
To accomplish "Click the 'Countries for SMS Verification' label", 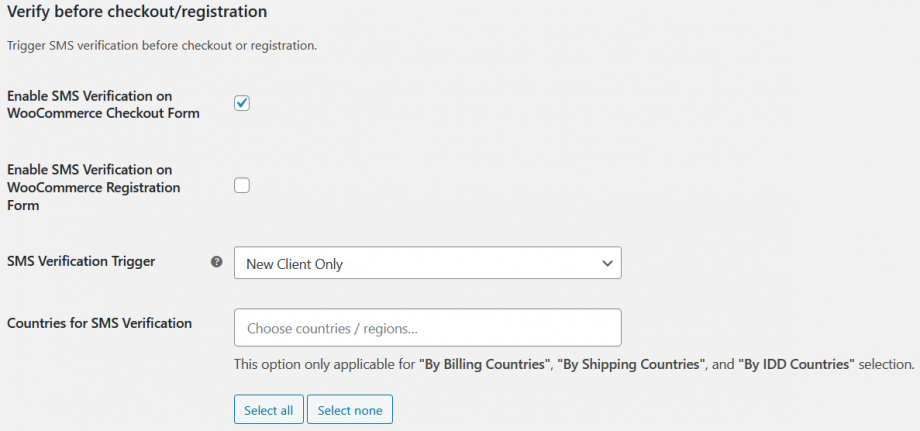I will point(99,322).
